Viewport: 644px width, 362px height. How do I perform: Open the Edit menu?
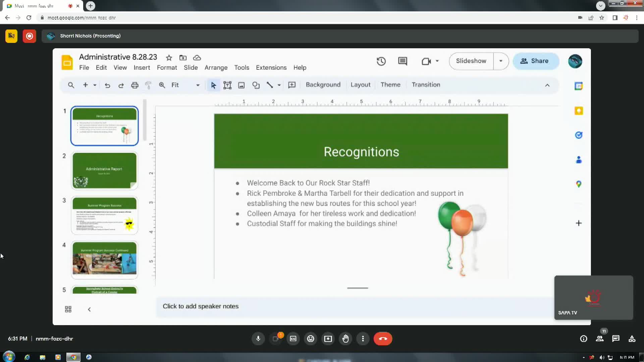pyautogui.click(x=101, y=68)
